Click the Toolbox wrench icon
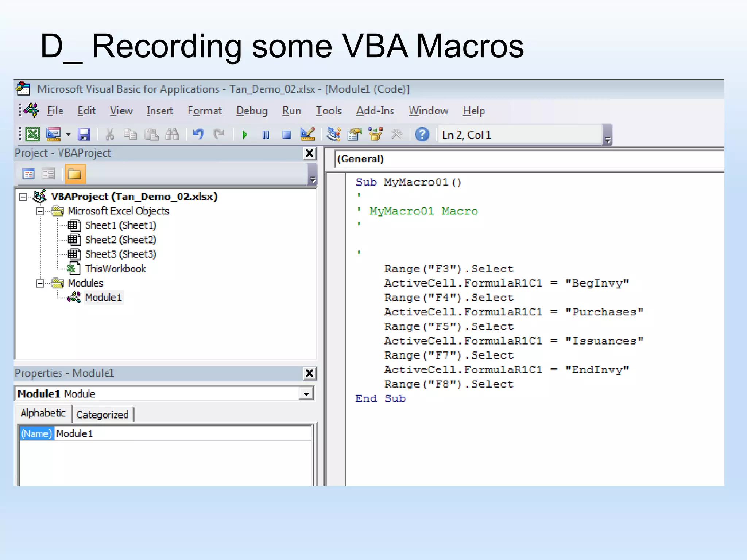747x560 pixels. pyautogui.click(x=396, y=135)
